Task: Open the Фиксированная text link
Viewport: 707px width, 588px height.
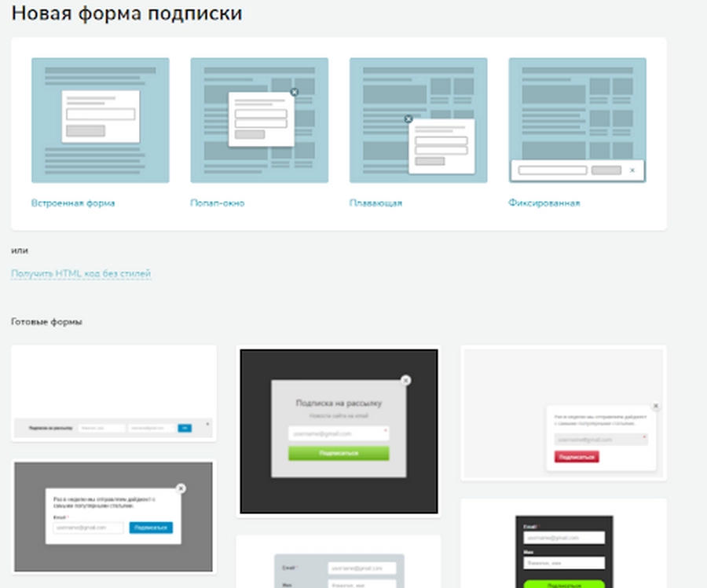Action: (x=544, y=203)
